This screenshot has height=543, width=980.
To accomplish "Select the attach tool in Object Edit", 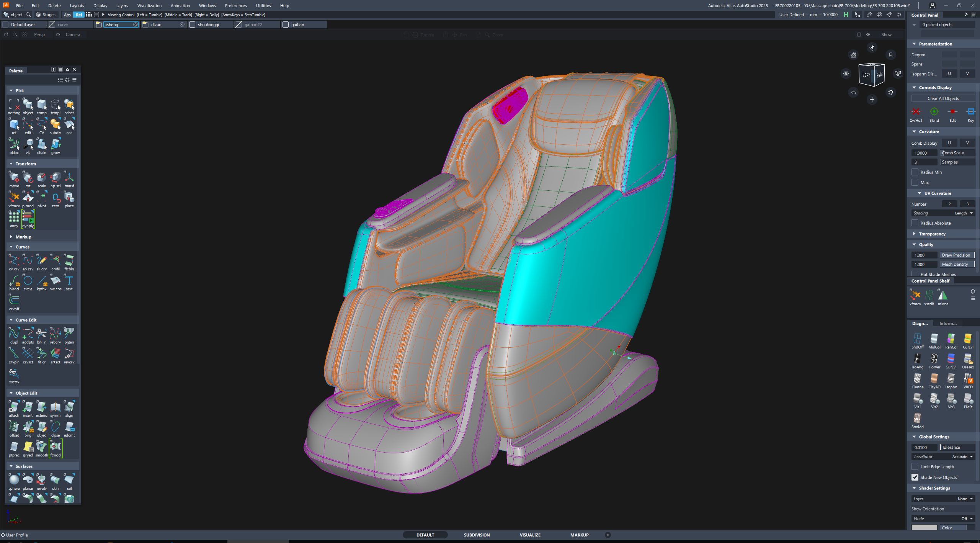I will (14, 407).
